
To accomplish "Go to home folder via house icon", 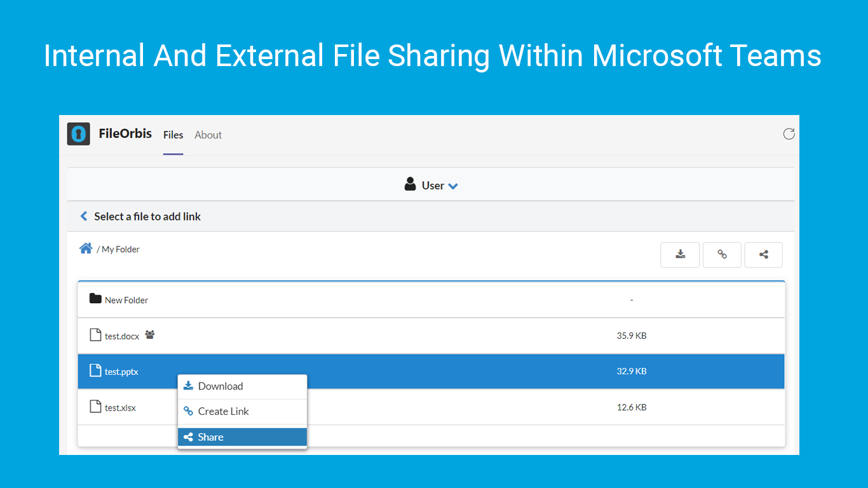I will pos(86,248).
